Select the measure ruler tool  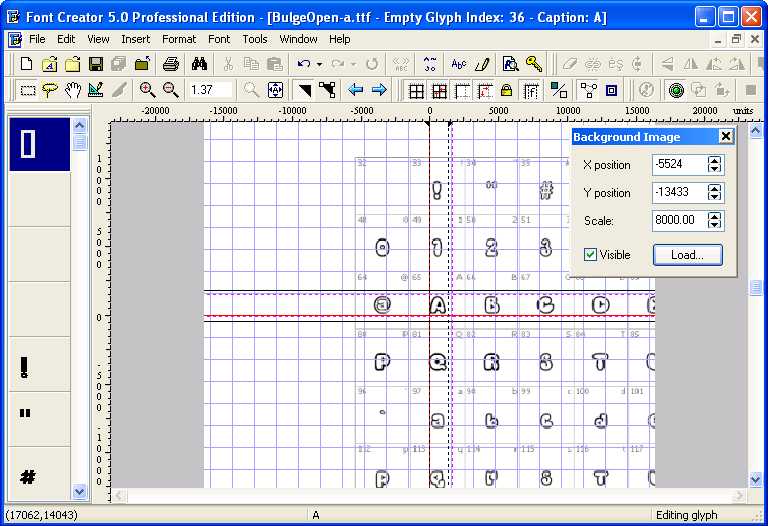tap(96, 90)
